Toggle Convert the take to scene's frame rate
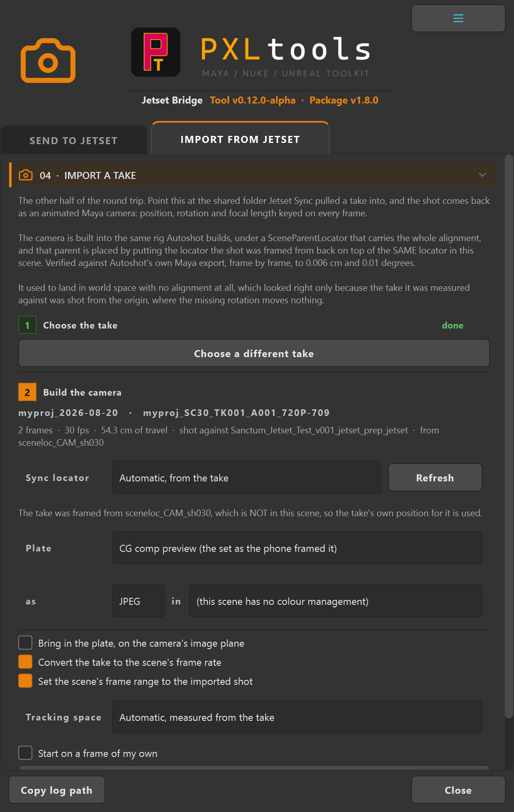The image size is (514, 812). [25, 662]
